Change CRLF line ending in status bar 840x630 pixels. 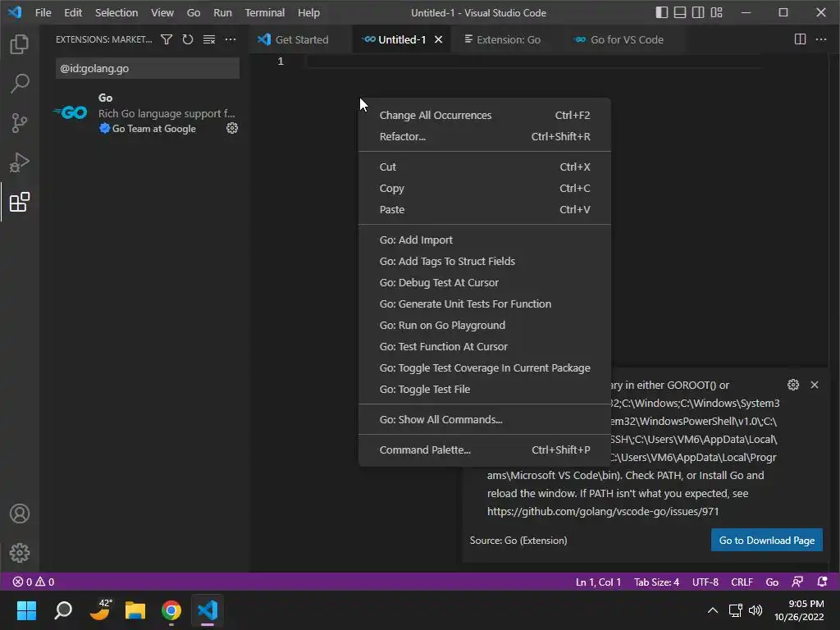[742, 582]
